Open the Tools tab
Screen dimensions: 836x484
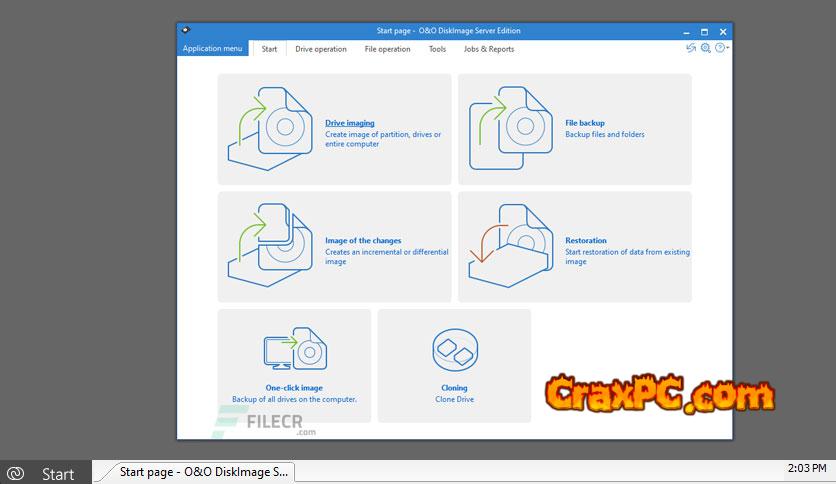click(x=437, y=49)
